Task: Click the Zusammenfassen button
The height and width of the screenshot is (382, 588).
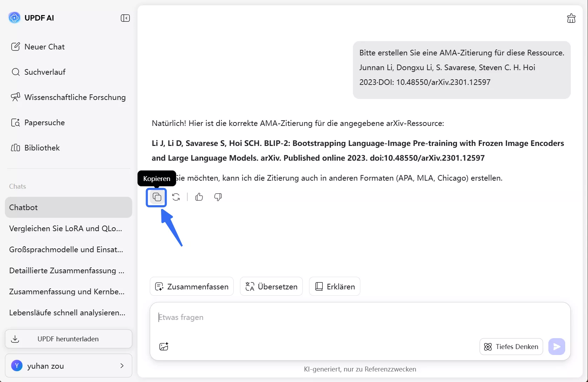Action: click(192, 286)
